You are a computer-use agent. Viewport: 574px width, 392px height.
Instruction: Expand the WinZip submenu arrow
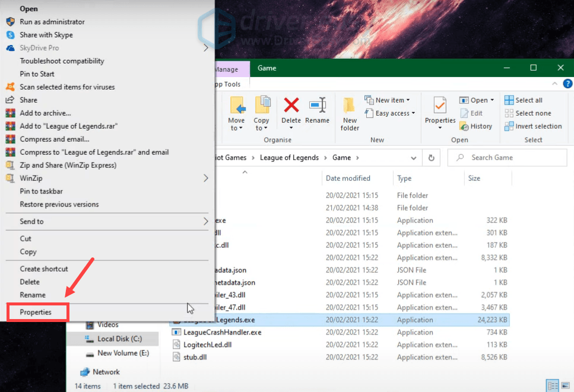pyautogui.click(x=206, y=178)
